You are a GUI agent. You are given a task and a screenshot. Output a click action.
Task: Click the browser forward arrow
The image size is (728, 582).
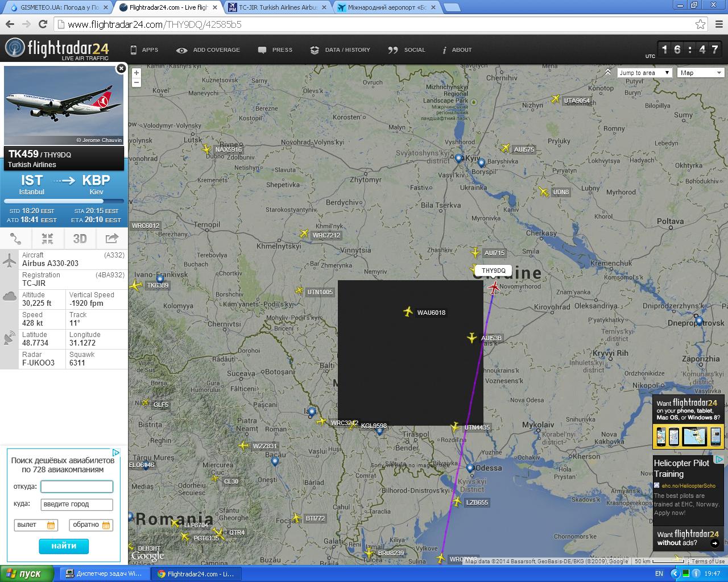(26, 24)
